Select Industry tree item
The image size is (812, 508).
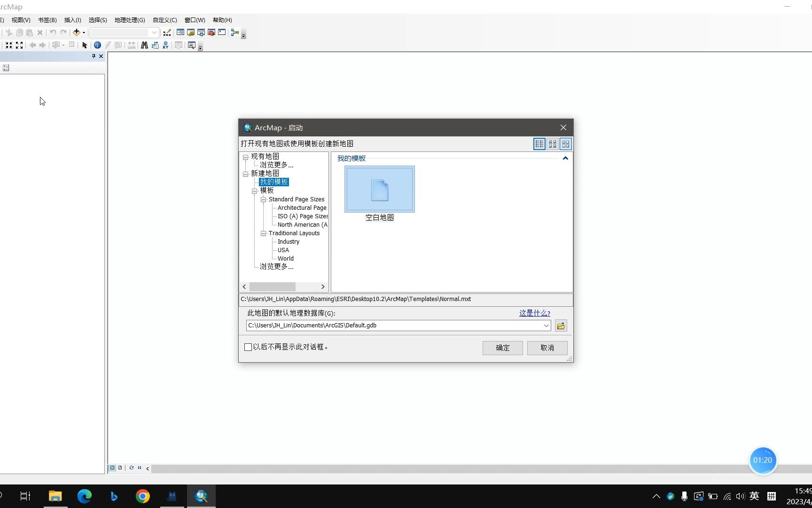tap(289, 242)
